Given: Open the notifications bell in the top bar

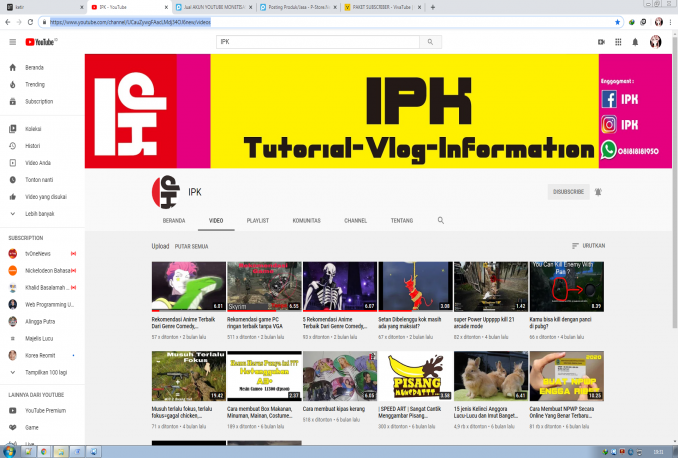Looking at the screenshot, I should pyautogui.click(x=635, y=42).
